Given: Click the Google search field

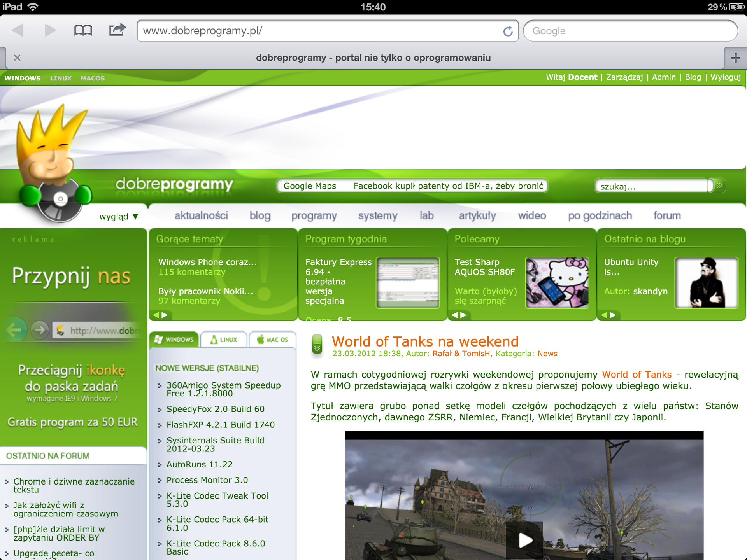Looking at the screenshot, I should 630,31.
